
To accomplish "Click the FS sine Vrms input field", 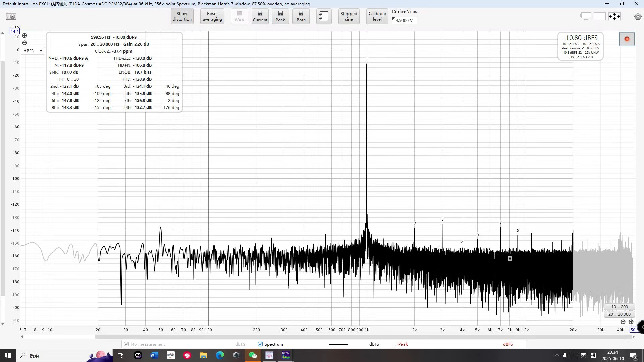I will point(405,20).
